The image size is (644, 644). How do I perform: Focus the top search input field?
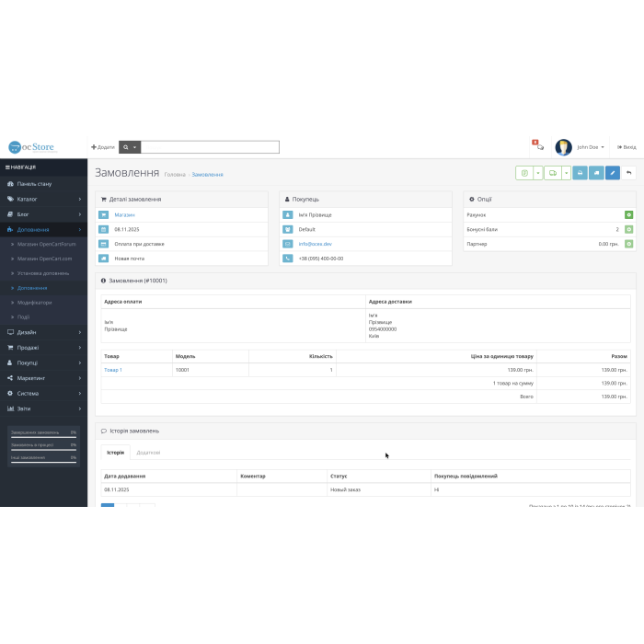pyautogui.click(x=210, y=147)
